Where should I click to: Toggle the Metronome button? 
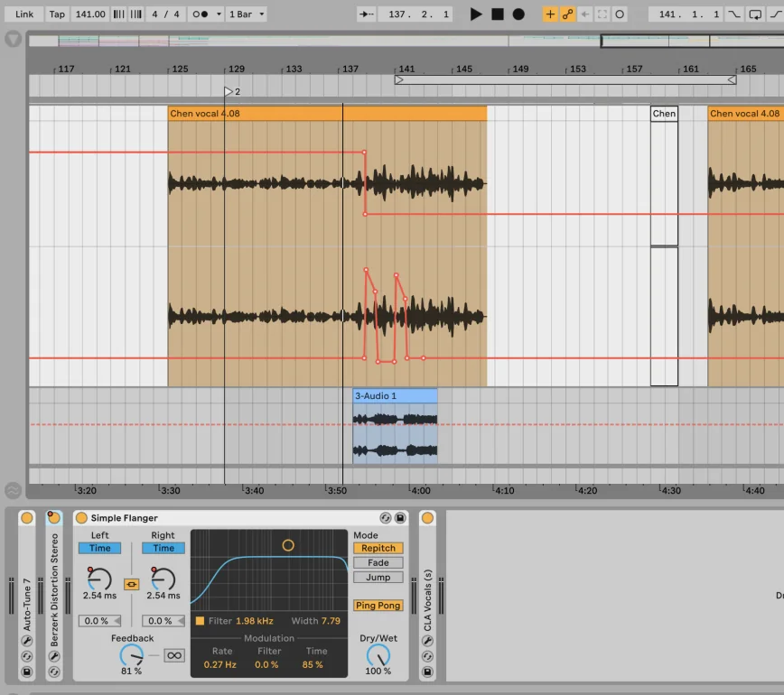click(x=201, y=14)
